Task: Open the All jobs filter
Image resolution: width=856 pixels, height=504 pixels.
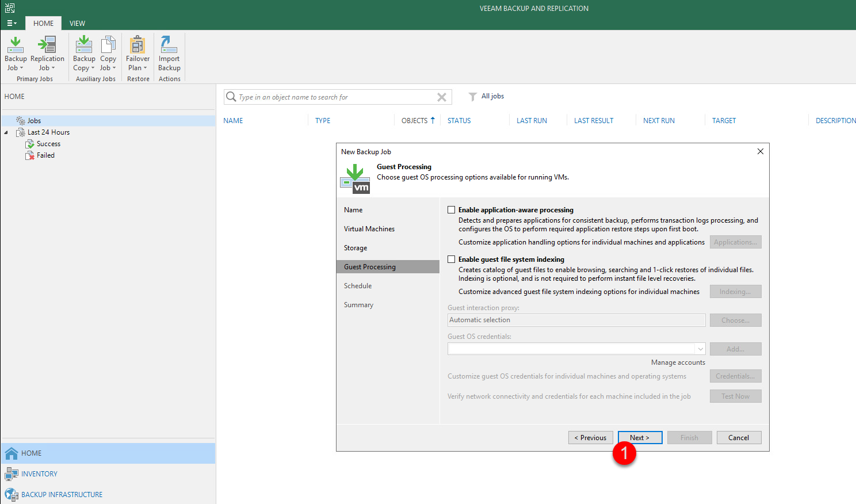Action: tap(487, 96)
